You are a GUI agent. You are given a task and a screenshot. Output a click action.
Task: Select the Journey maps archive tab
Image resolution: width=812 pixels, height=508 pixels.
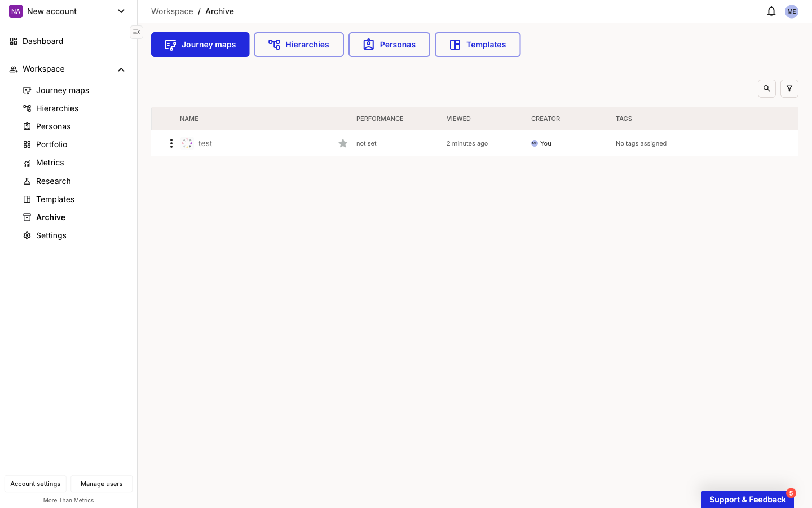point(200,45)
